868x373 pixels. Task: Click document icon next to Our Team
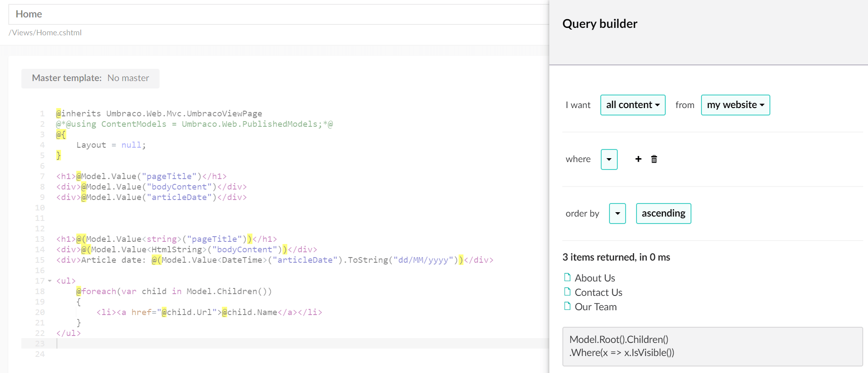567,306
